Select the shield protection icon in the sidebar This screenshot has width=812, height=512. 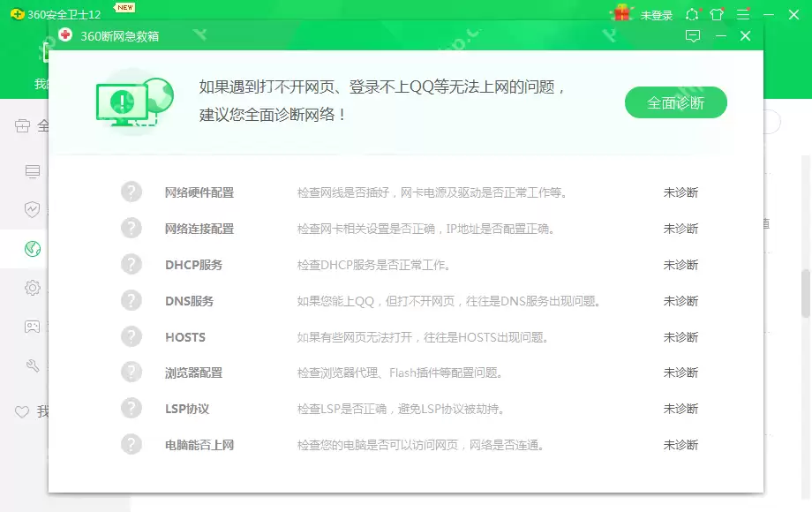click(x=33, y=210)
